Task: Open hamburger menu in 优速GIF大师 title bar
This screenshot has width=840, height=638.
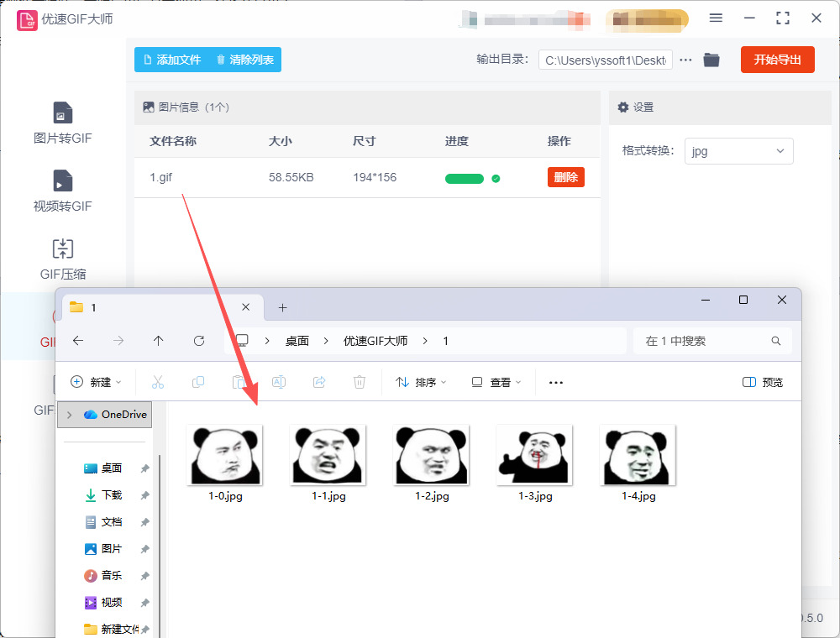Action: (716, 18)
